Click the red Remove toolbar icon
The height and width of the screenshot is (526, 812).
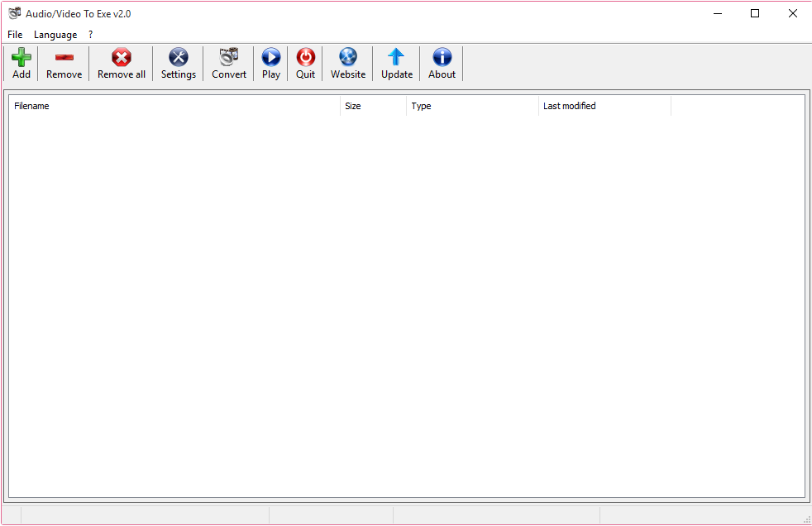click(x=64, y=57)
